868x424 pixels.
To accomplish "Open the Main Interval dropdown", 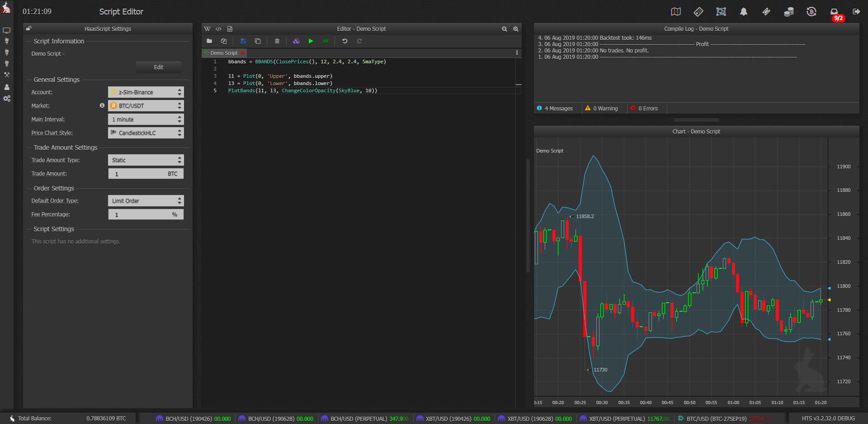I will pyautogui.click(x=146, y=119).
